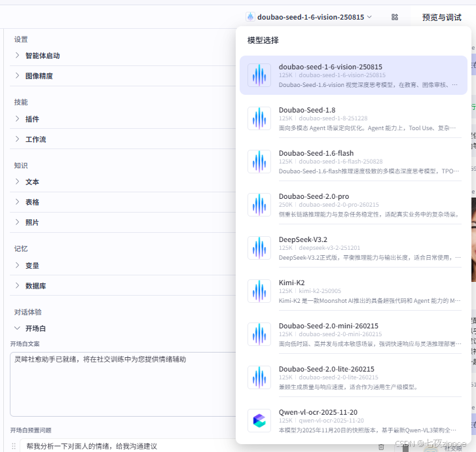Image resolution: width=476 pixels, height=452 pixels.
Task: Click the Doubao-Seed-2.0-lite model icon
Action: (x=259, y=377)
